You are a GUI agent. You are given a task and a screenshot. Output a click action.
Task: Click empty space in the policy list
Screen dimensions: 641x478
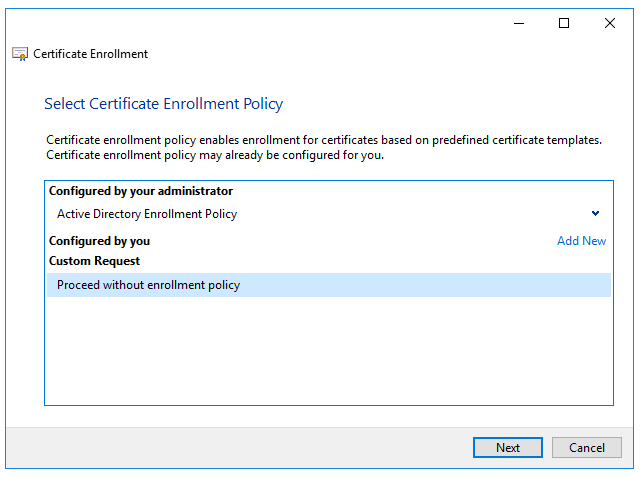point(328,350)
